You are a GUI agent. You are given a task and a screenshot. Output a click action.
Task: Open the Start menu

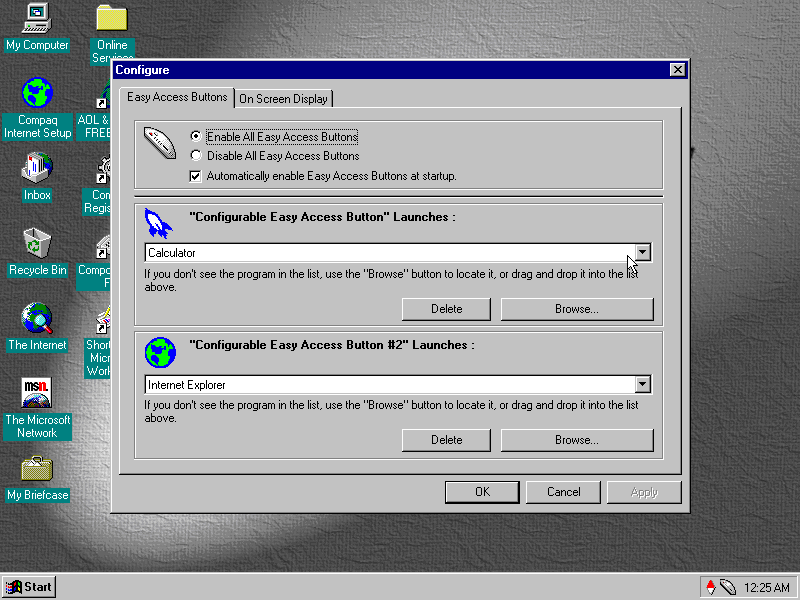[x=29, y=587]
